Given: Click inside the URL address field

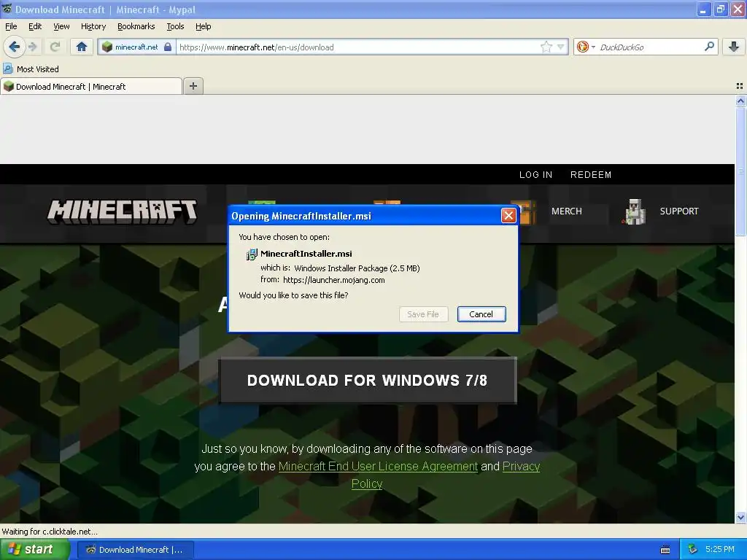Looking at the screenshot, I should (357, 47).
